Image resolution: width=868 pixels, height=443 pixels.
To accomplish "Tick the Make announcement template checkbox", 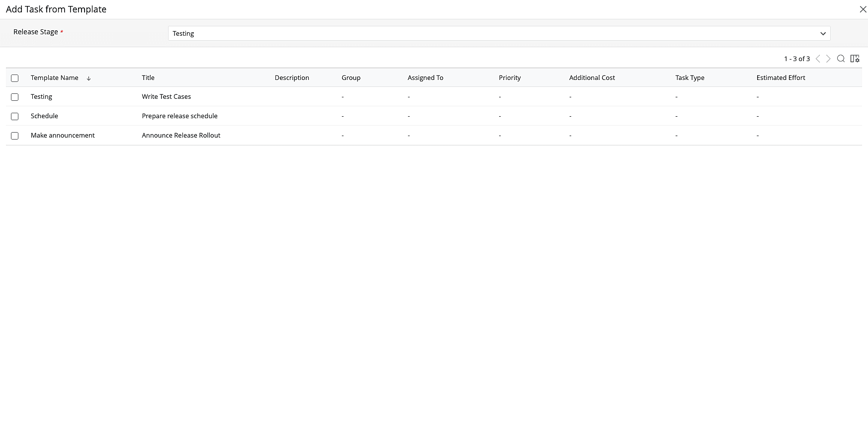I will click(x=15, y=136).
